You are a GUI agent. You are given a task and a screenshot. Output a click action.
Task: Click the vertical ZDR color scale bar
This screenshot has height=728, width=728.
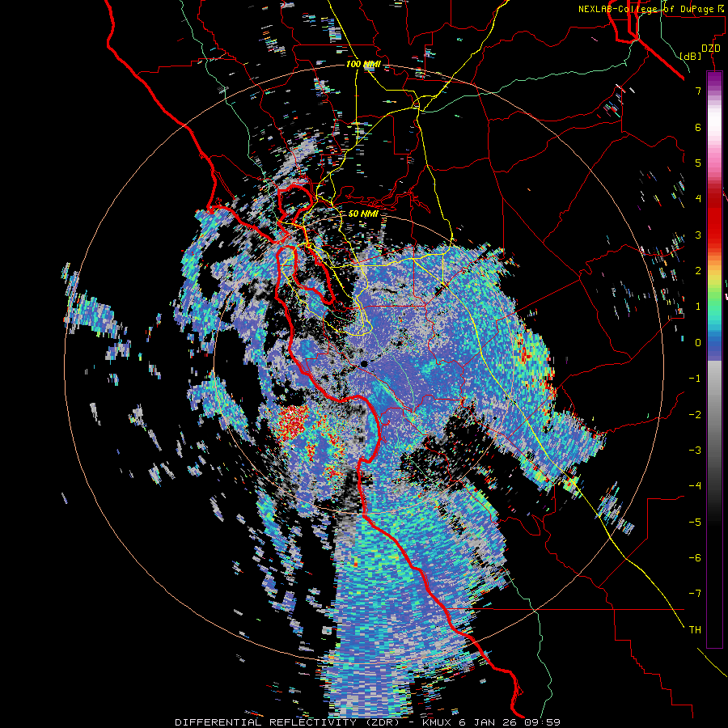[x=714, y=360]
